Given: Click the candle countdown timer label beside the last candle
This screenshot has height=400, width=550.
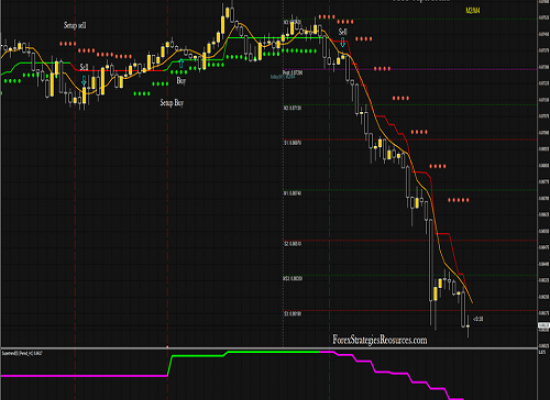Looking at the screenshot, I should (x=478, y=319).
